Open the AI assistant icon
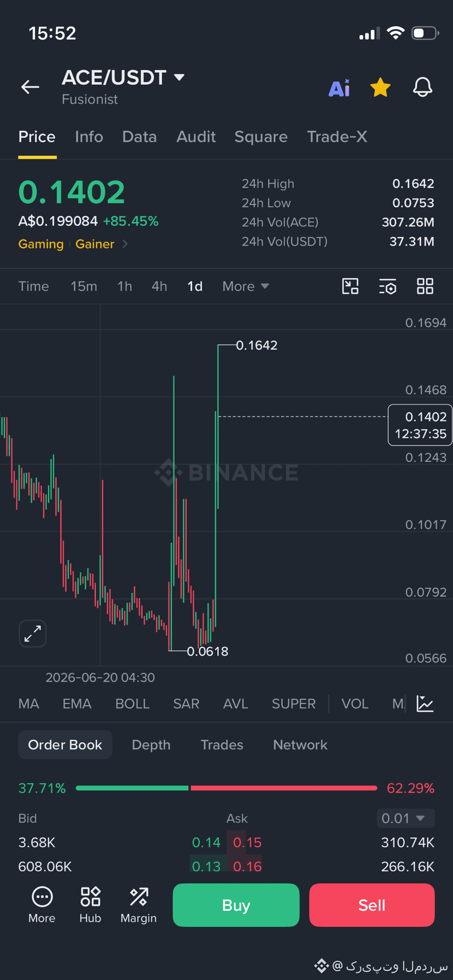This screenshot has height=980, width=453. click(339, 87)
